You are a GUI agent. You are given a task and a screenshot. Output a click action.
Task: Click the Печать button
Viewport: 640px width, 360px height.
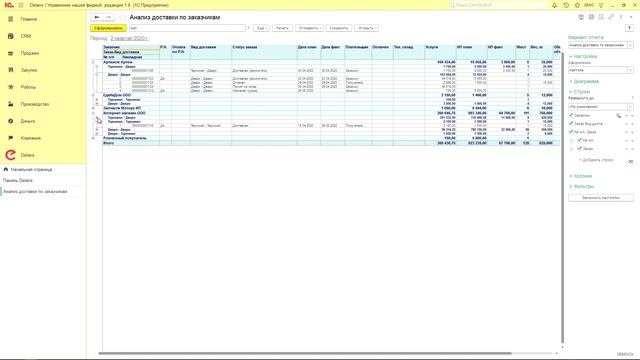[x=282, y=28]
